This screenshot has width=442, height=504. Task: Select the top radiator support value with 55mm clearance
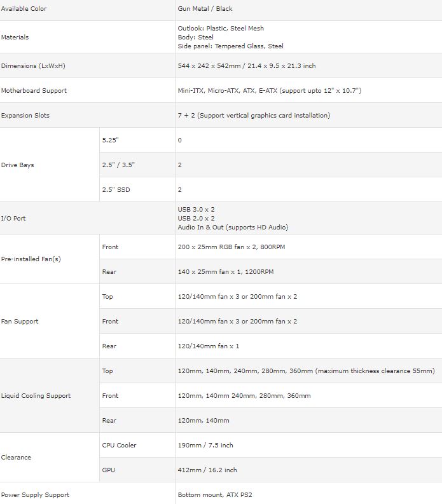pyautogui.click(x=307, y=371)
